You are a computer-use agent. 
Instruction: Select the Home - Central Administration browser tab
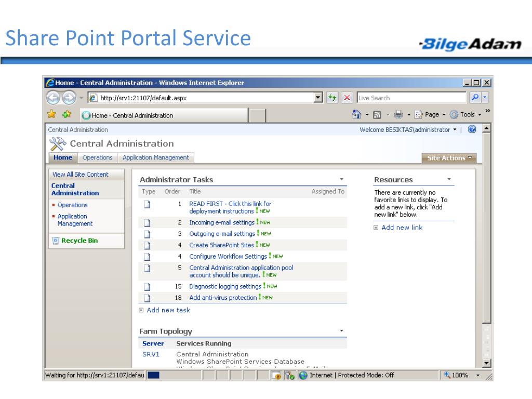coord(165,115)
